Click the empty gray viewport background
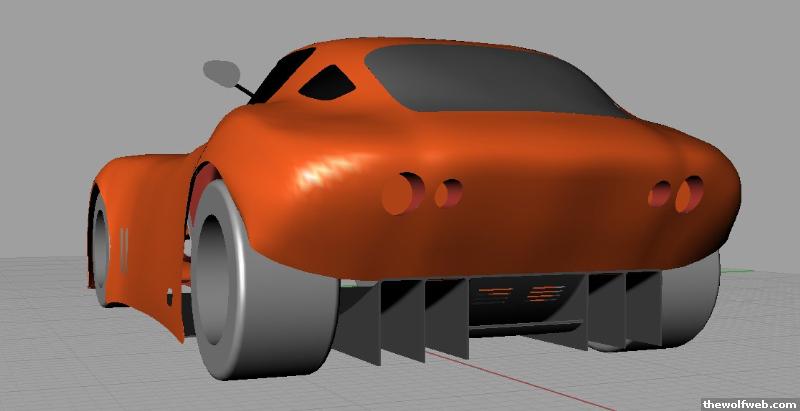The height and width of the screenshot is (411, 800). coord(100,80)
